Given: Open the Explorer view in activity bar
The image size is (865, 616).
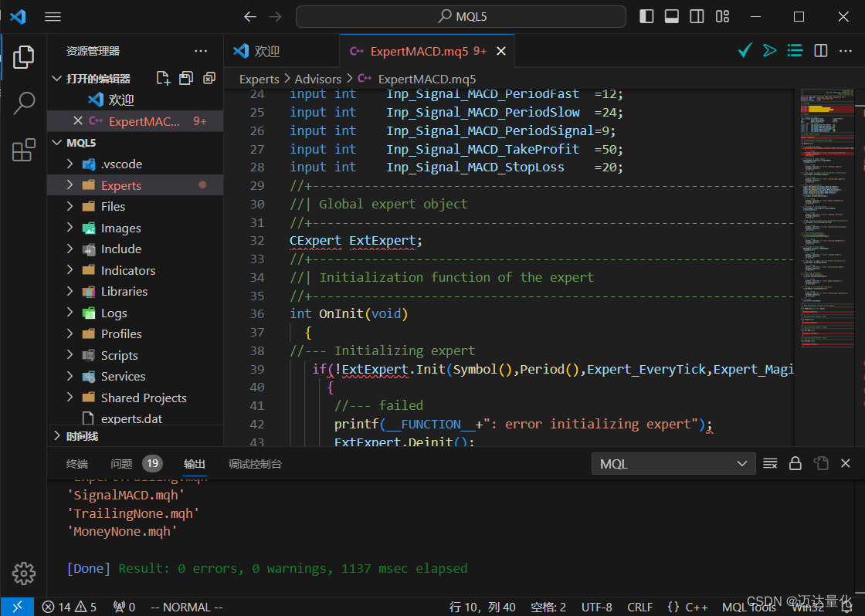Looking at the screenshot, I should [24, 56].
